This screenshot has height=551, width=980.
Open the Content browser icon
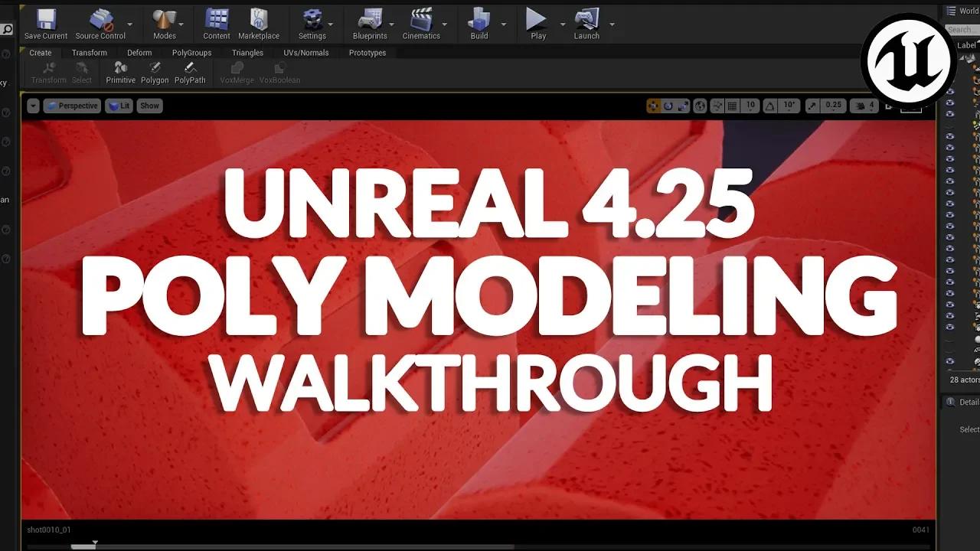coord(217,19)
